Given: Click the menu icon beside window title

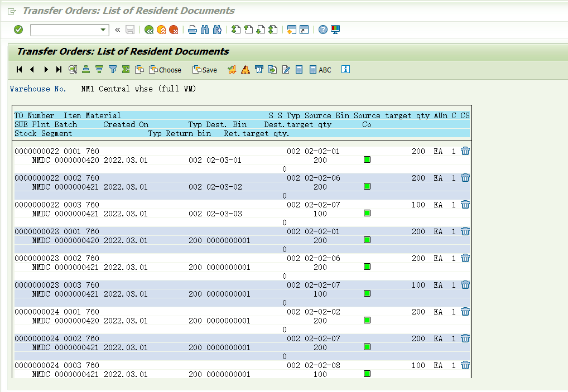Looking at the screenshot, I should click(12, 11).
